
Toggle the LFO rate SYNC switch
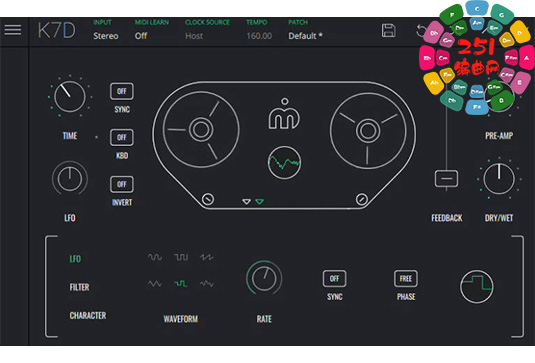coord(334,278)
